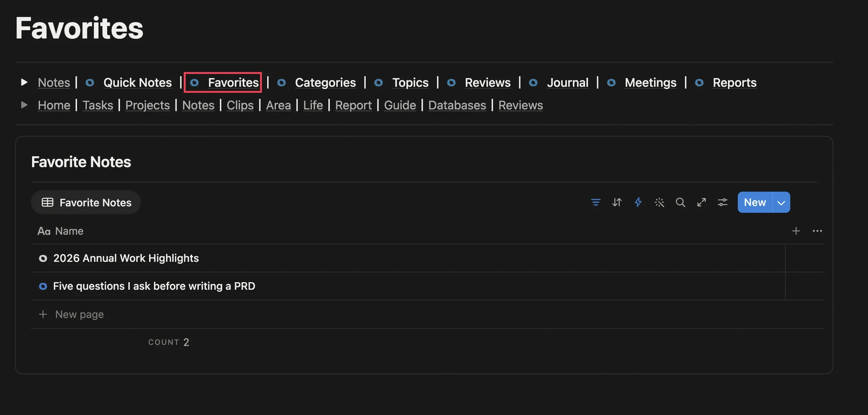
Task: Click Notes link in the second navigation row
Action: pyautogui.click(x=198, y=105)
